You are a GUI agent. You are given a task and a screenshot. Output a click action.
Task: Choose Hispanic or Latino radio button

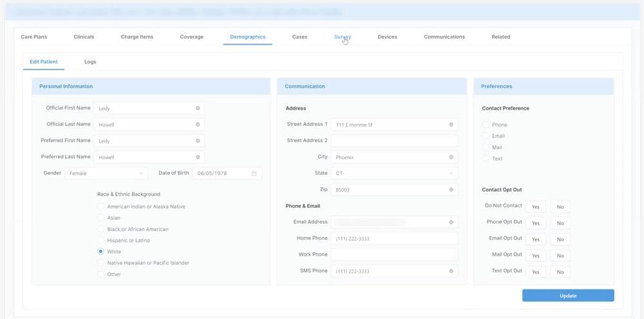click(x=100, y=241)
